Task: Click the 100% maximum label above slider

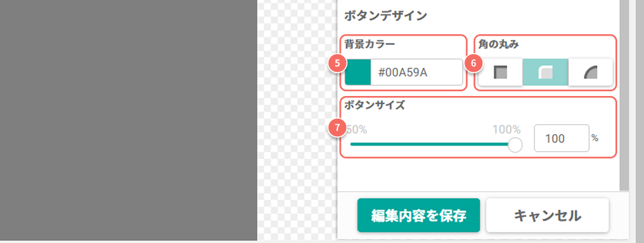Action: pyautogui.click(x=506, y=130)
